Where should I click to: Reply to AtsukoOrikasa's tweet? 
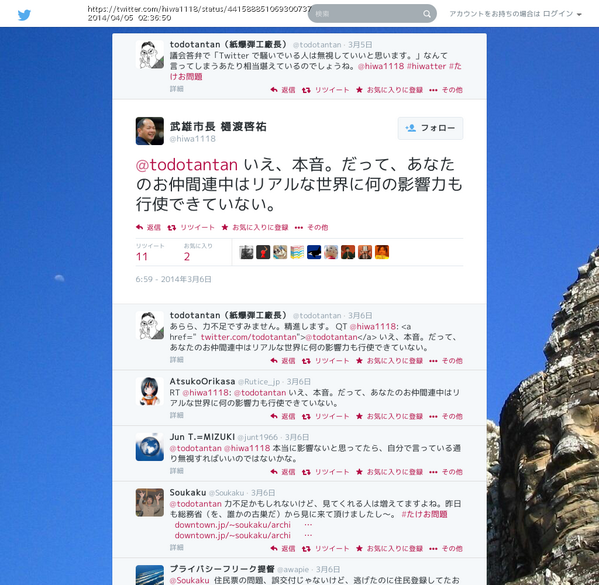283,416
